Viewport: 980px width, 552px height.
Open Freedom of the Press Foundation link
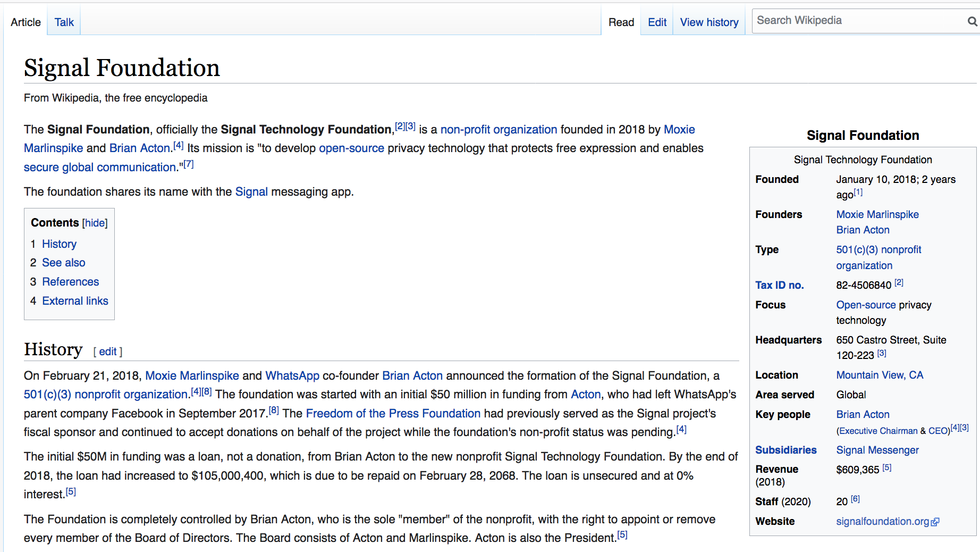tap(393, 414)
